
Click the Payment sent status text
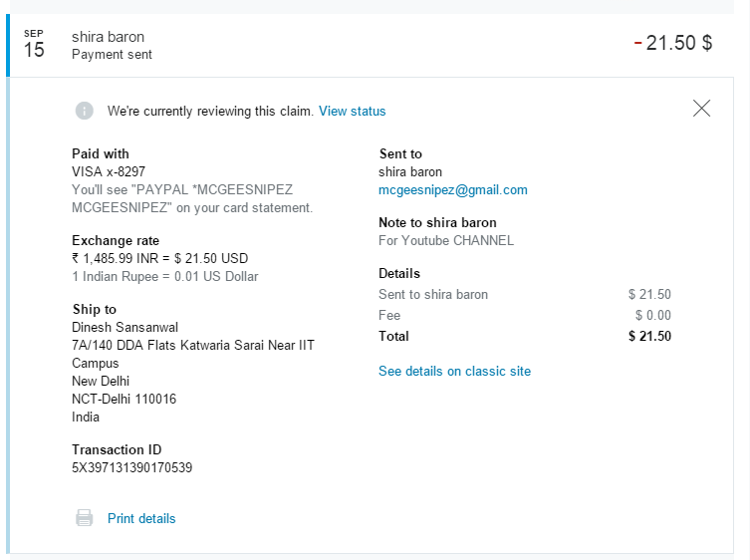112,55
